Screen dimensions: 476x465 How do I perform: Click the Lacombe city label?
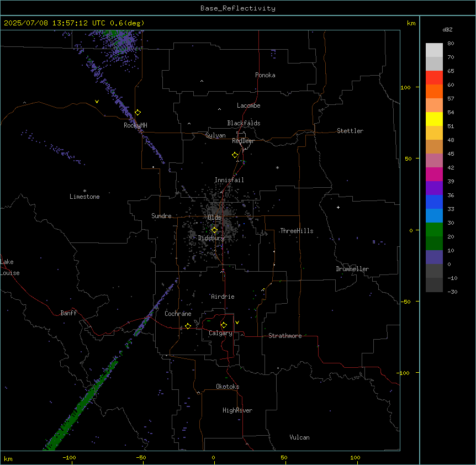click(x=248, y=105)
